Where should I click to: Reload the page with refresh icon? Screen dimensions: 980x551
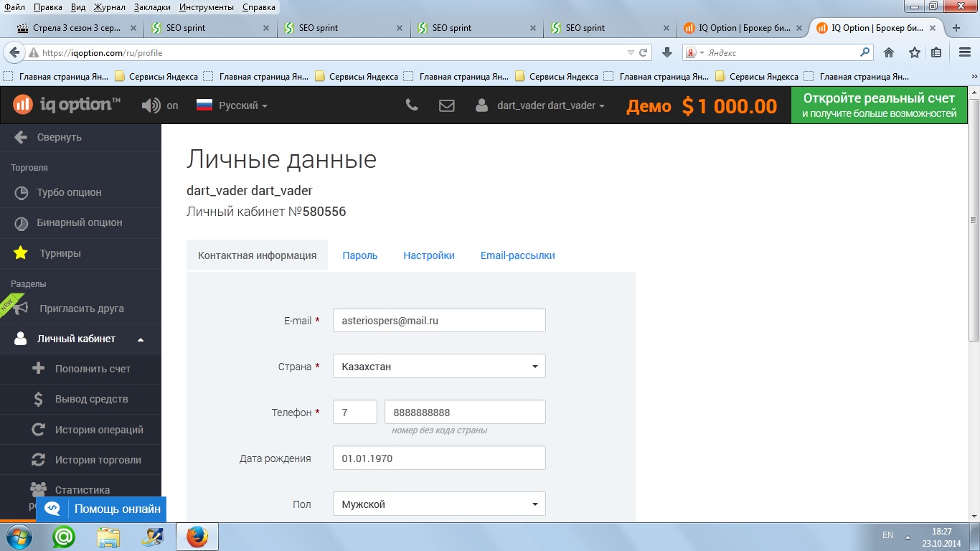(x=644, y=53)
